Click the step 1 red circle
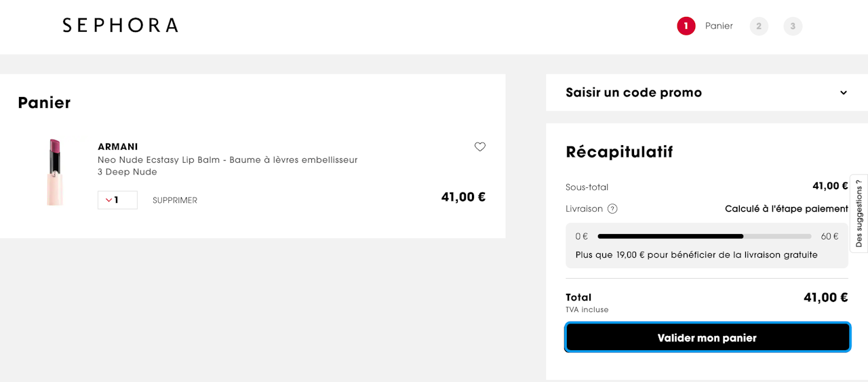Image resolution: width=868 pixels, height=382 pixels. [x=686, y=26]
